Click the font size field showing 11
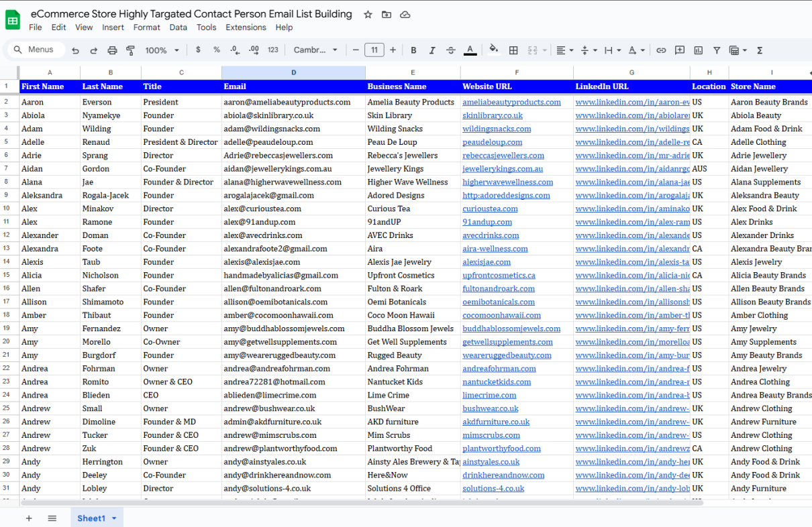The image size is (812, 527). pyautogui.click(x=374, y=50)
